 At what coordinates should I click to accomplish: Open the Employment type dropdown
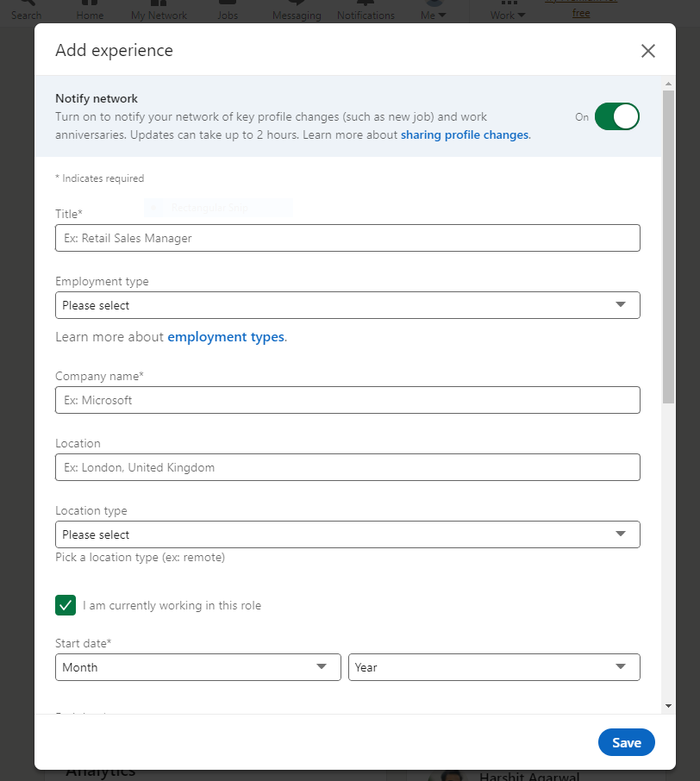click(x=347, y=305)
